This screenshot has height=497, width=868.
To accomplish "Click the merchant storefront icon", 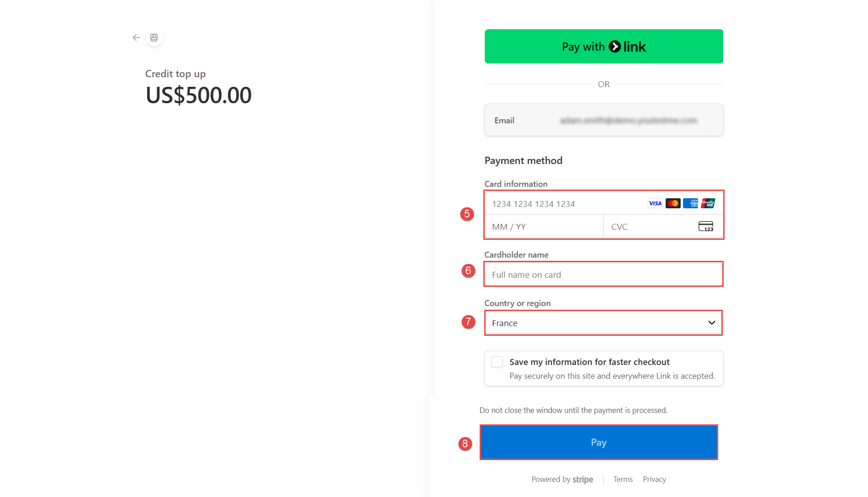I will 154,37.
